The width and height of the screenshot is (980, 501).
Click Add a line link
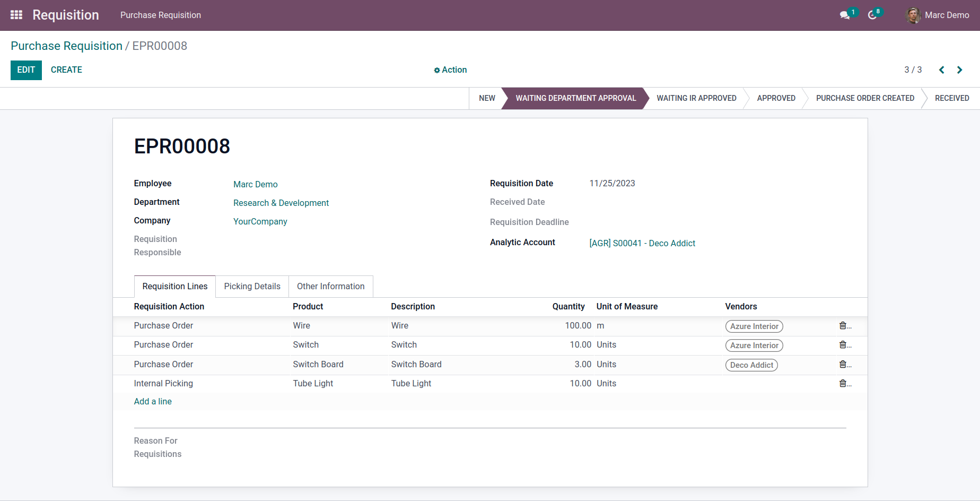point(153,401)
